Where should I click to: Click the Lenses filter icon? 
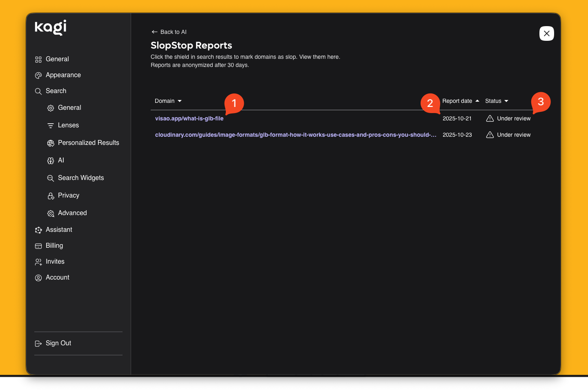tap(51, 126)
